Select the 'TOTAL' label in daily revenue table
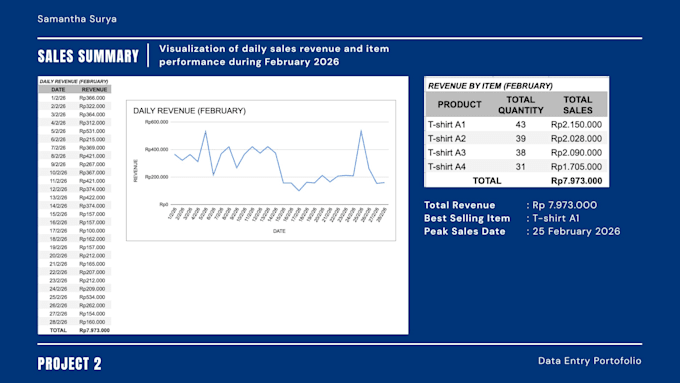The image size is (680, 383). point(58,330)
